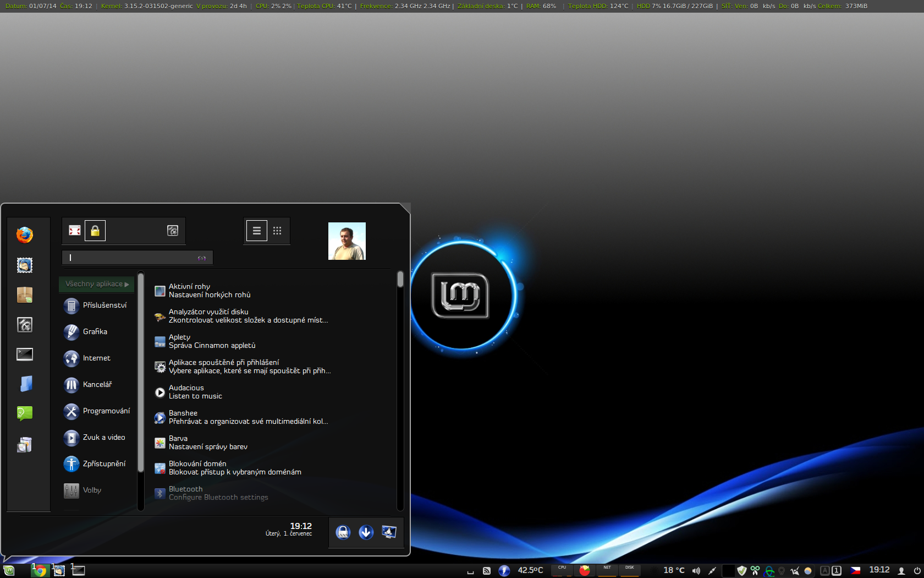Click the applications list scrollbar thumb

coord(400,279)
